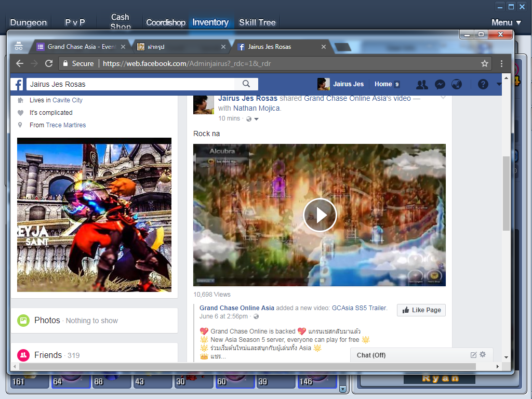Open the Trece Martires link
This screenshot has width=532, height=399.
66,125
